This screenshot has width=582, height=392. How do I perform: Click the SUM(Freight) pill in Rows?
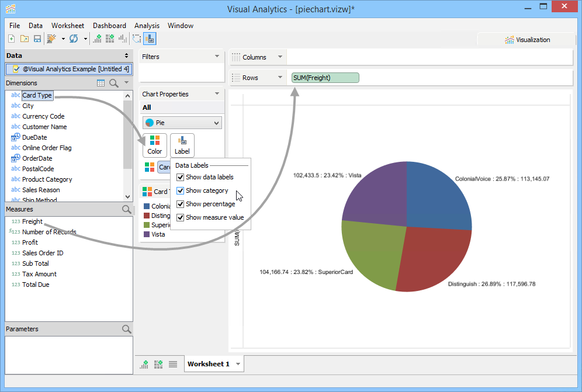tap(325, 78)
